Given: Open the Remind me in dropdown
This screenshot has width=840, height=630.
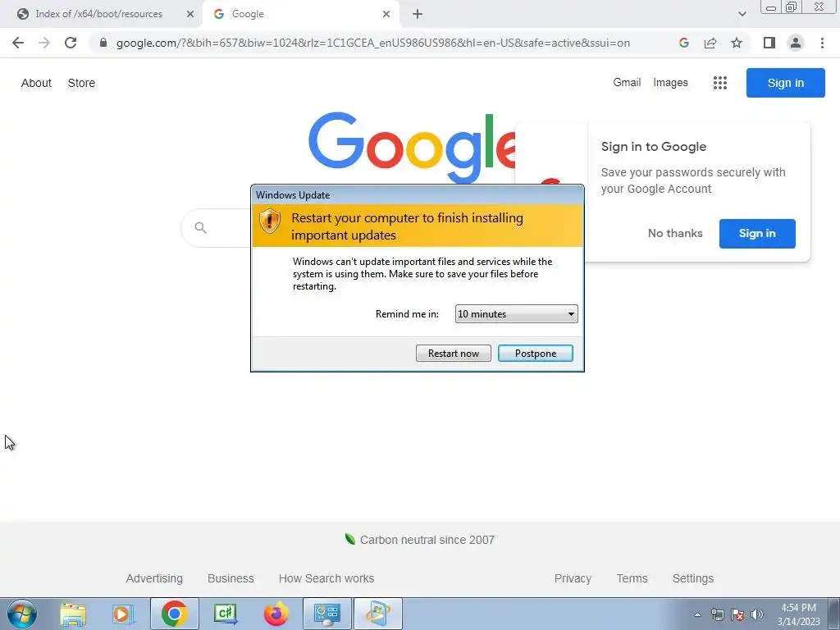Looking at the screenshot, I should coord(517,314).
